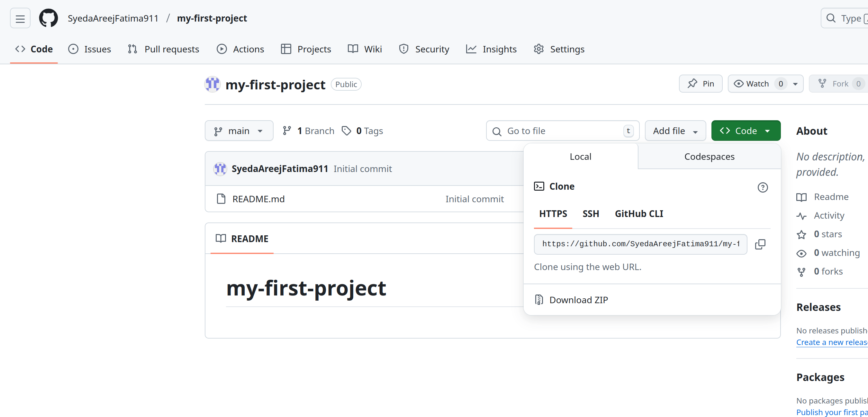
Task: Expand the main branch selector dropdown
Action: tap(239, 131)
